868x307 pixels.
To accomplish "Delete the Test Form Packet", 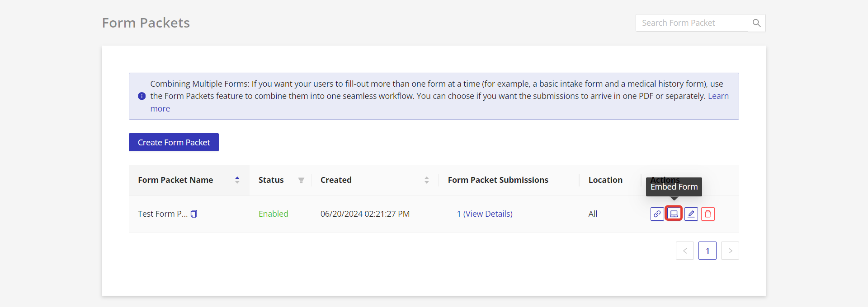I will pos(708,214).
